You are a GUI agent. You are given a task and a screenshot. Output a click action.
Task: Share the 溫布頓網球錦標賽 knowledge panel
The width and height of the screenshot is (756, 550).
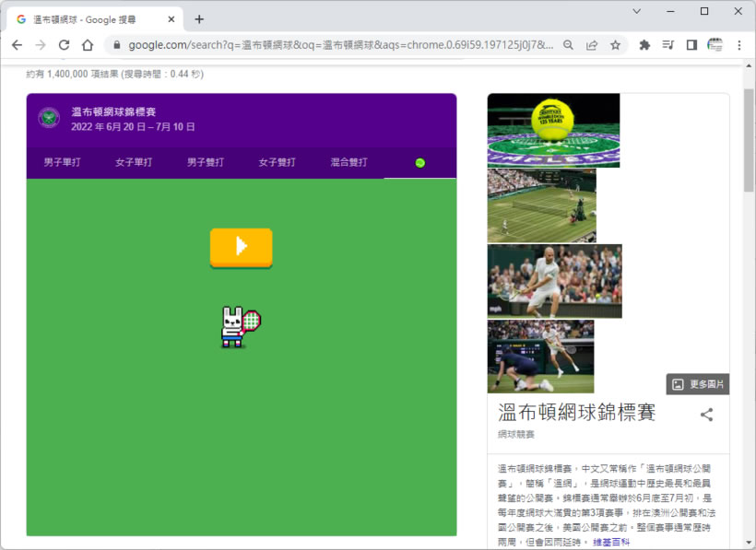click(x=707, y=415)
